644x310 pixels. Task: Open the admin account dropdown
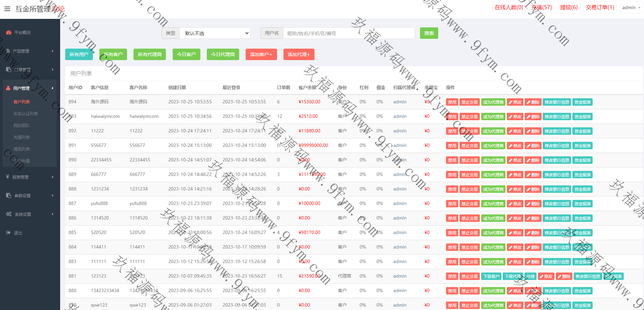click(x=631, y=7)
